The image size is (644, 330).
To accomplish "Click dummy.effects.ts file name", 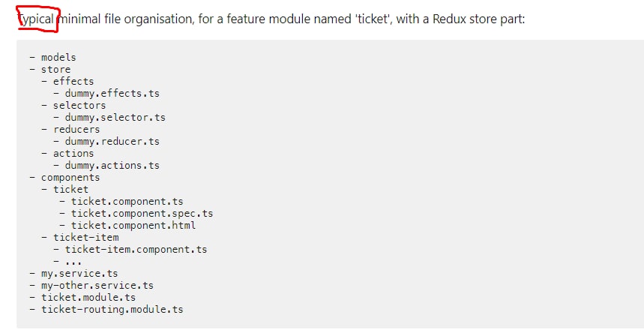I will click(112, 93).
